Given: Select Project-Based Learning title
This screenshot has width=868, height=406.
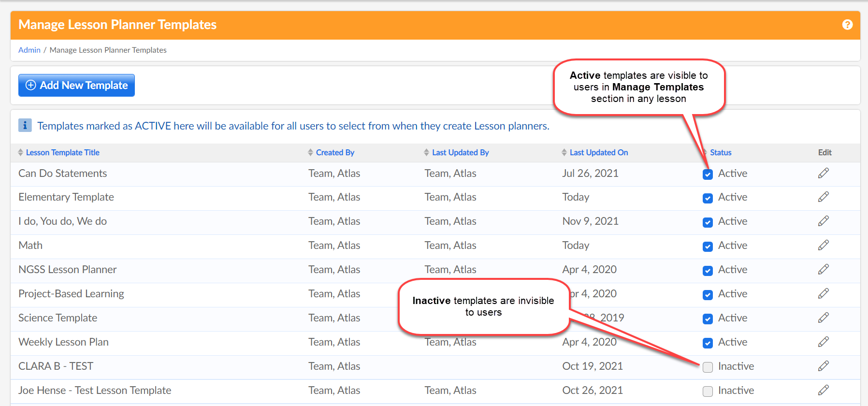Looking at the screenshot, I should 71,294.
